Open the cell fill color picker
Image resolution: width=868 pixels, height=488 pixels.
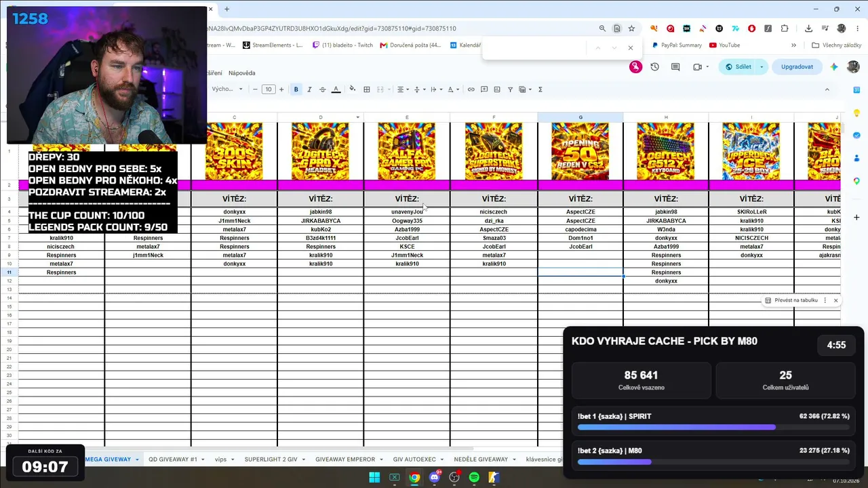[x=352, y=89]
